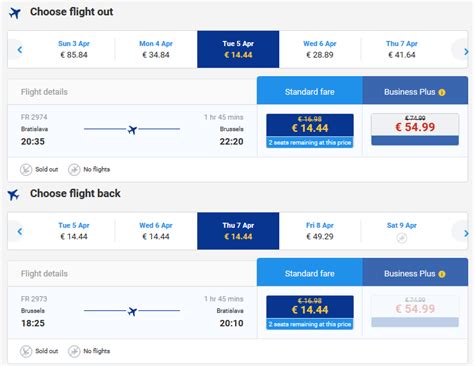Click the No flights legend icon under return flight
This screenshot has width=474, height=366.
[74, 351]
